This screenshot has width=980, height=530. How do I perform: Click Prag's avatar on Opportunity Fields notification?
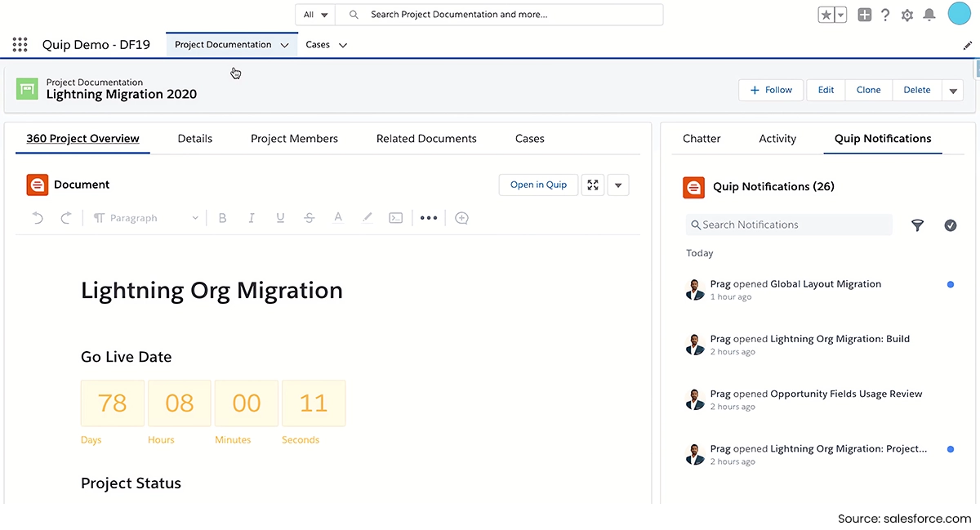pos(695,399)
